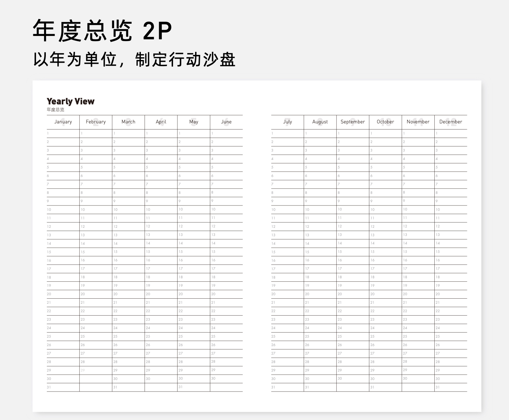Select the August column header
This screenshot has width=509, height=420.
click(320, 122)
